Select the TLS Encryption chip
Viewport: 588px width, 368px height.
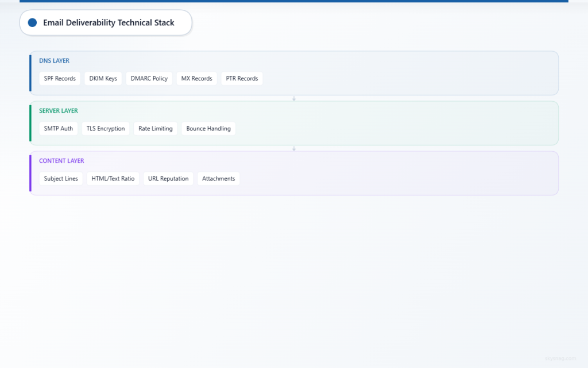(x=106, y=129)
